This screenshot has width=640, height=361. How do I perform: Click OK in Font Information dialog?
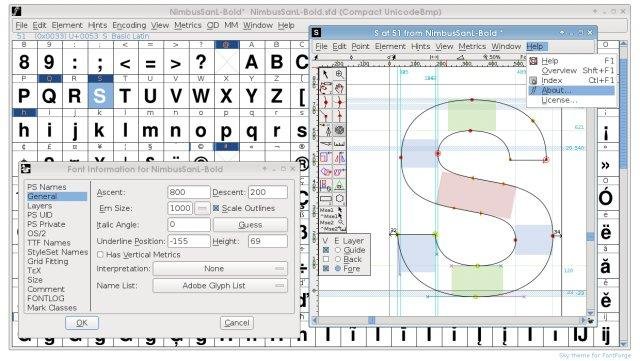[x=82, y=323]
